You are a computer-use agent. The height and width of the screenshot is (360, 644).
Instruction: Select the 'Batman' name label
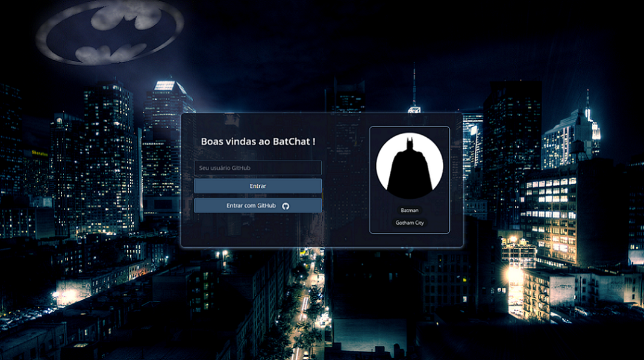pyautogui.click(x=409, y=210)
